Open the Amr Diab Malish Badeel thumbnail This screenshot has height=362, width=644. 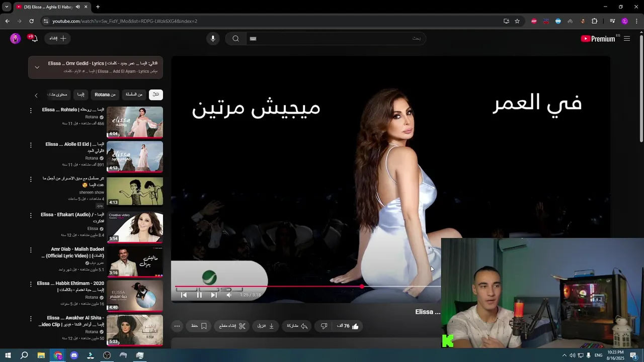click(135, 262)
